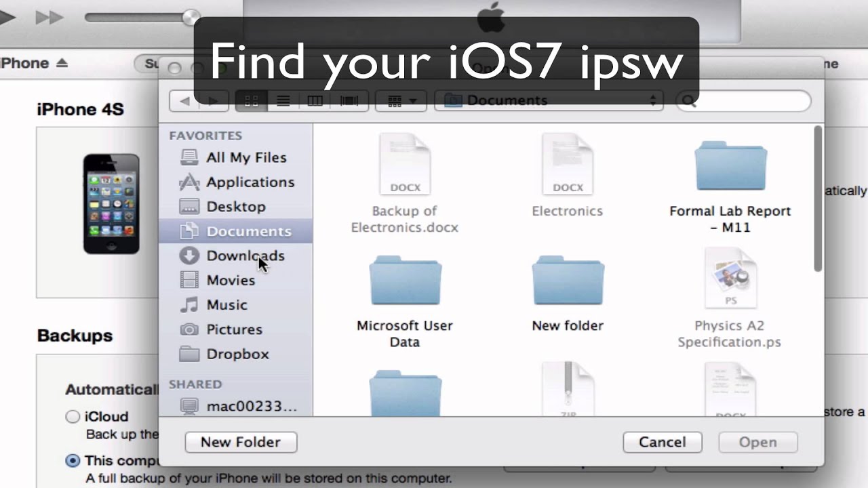
Task: Select New folder icon
Action: click(x=568, y=293)
